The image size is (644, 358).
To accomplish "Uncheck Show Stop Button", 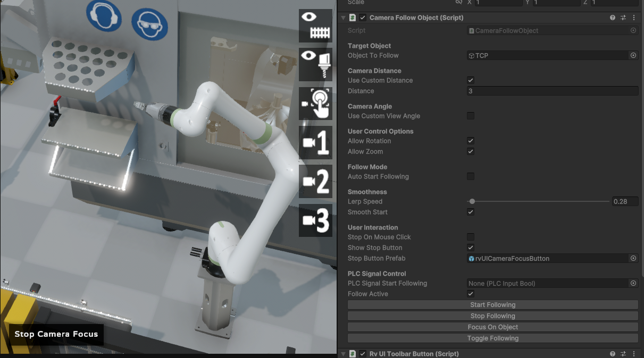I will point(471,248).
